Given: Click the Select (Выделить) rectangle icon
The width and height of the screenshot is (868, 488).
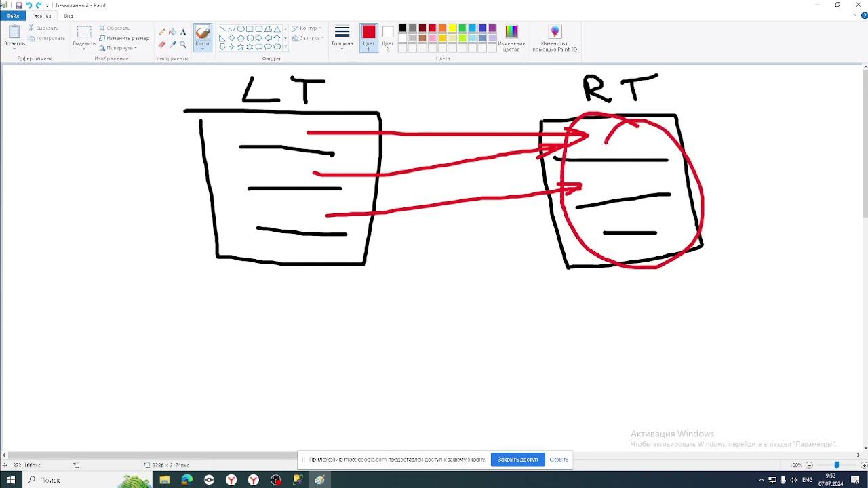Looking at the screenshot, I should pyautogui.click(x=84, y=32).
